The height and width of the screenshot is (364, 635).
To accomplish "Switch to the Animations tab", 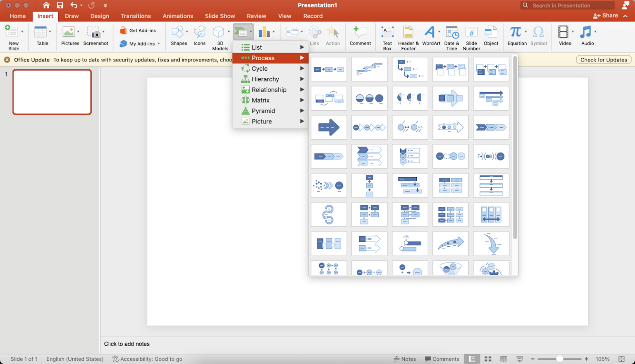I will coord(178,16).
